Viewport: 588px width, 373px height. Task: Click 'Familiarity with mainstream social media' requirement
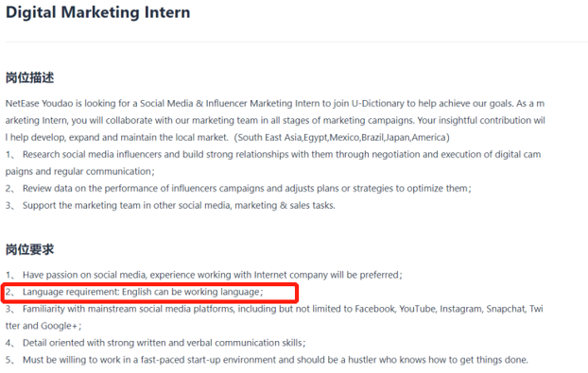click(x=274, y=317)
